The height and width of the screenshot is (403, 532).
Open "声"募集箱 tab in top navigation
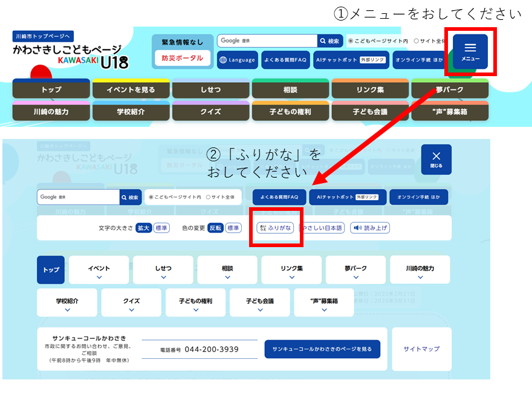coord(450,111)
